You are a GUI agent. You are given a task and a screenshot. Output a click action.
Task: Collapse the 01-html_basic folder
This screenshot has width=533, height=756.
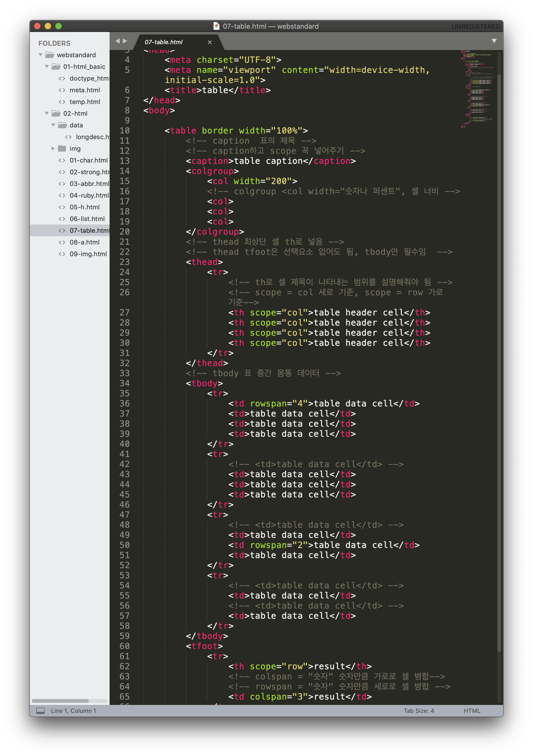[47, 67]
